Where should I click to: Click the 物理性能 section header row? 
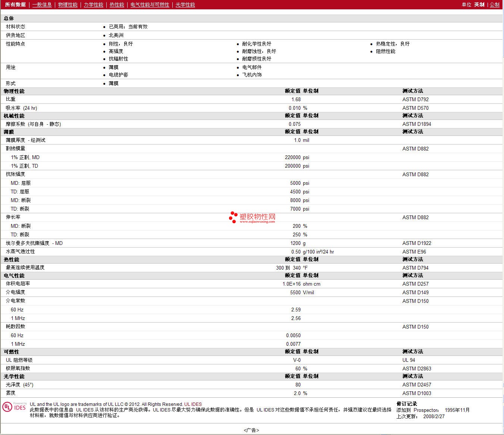(14, 91)
